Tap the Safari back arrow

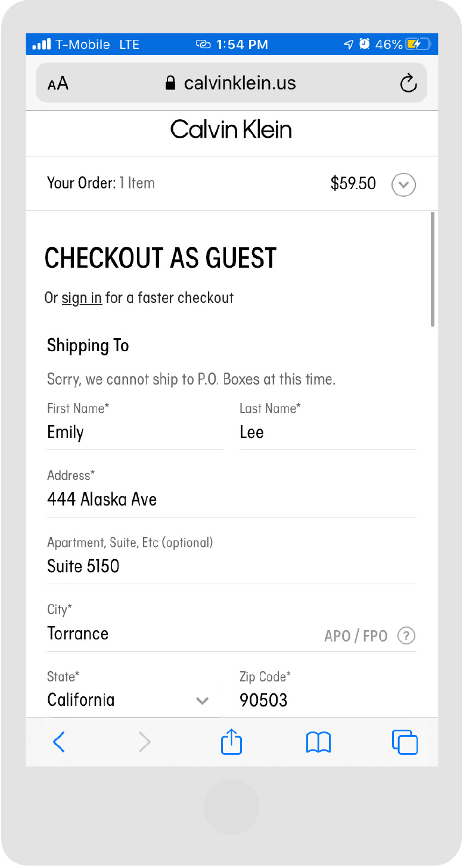click(x=58, y=742)
